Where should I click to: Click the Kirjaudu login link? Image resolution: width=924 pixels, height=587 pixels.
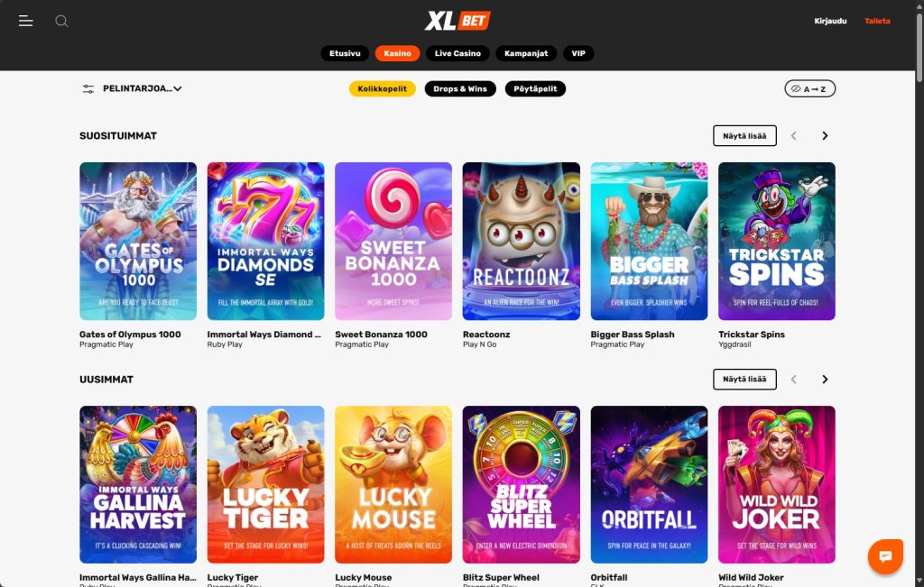(x=830, y=22)
